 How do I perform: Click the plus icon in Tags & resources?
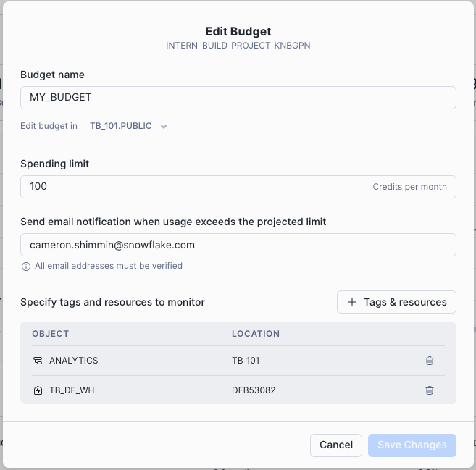(352, 302)
